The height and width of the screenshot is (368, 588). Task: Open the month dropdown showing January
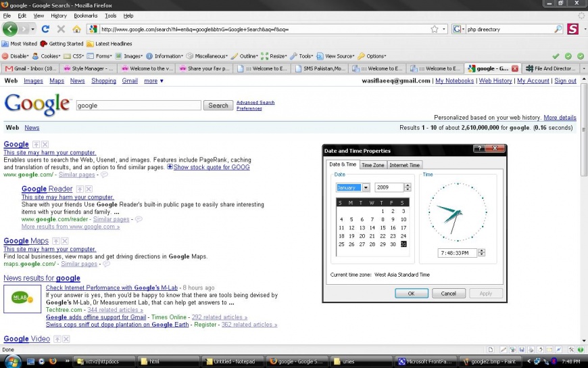(366, 187)
